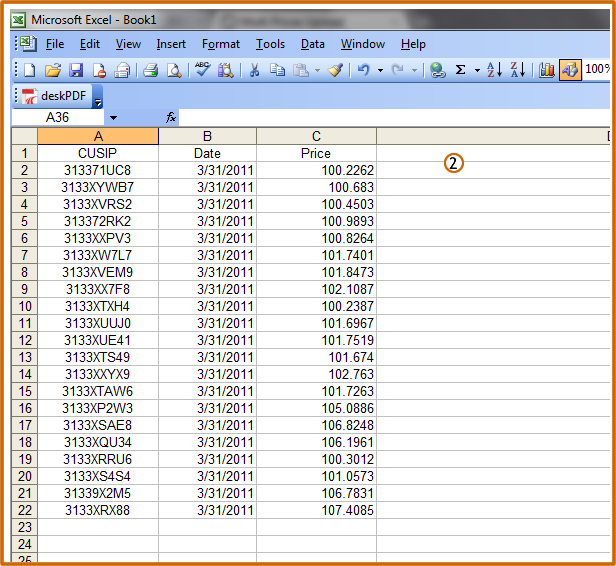
Task: Open the Insert menu
Action: 171,44
